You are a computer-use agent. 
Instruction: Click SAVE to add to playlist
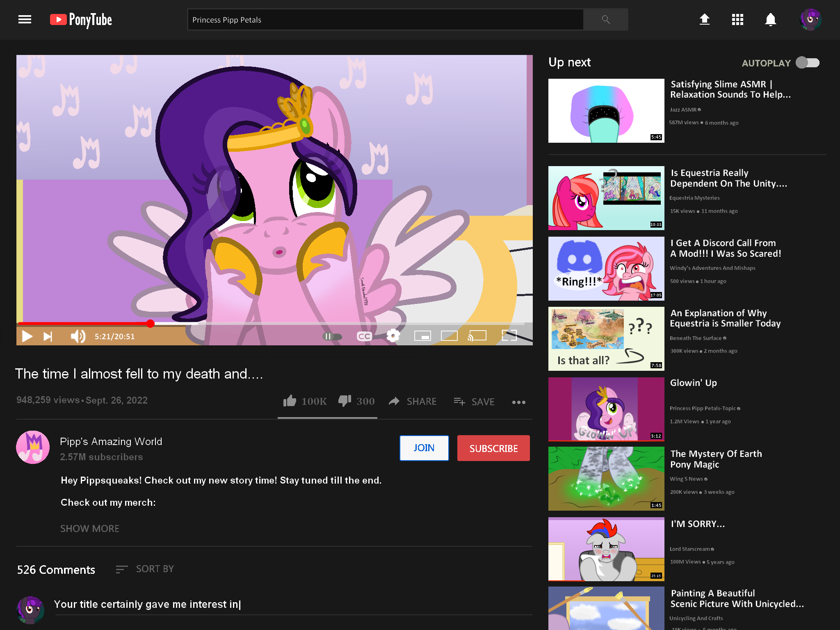pos(474,402)
